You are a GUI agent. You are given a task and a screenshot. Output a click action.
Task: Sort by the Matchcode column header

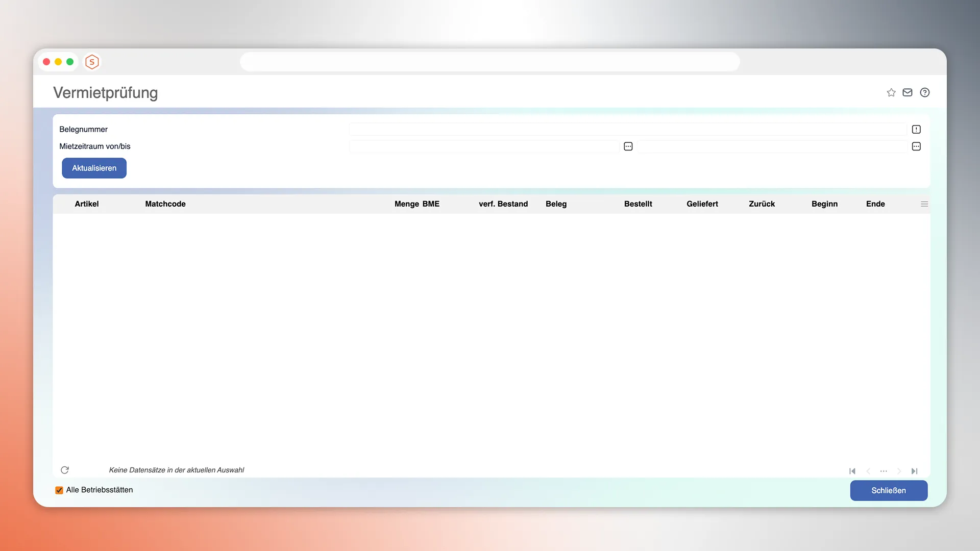(x=165, y=204)
